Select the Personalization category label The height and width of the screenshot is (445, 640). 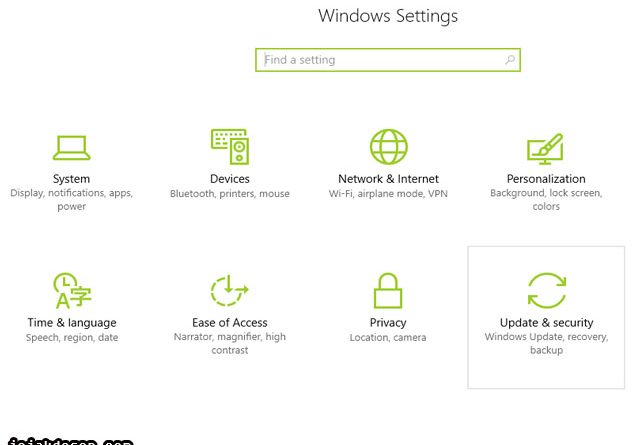click(546, 179)
